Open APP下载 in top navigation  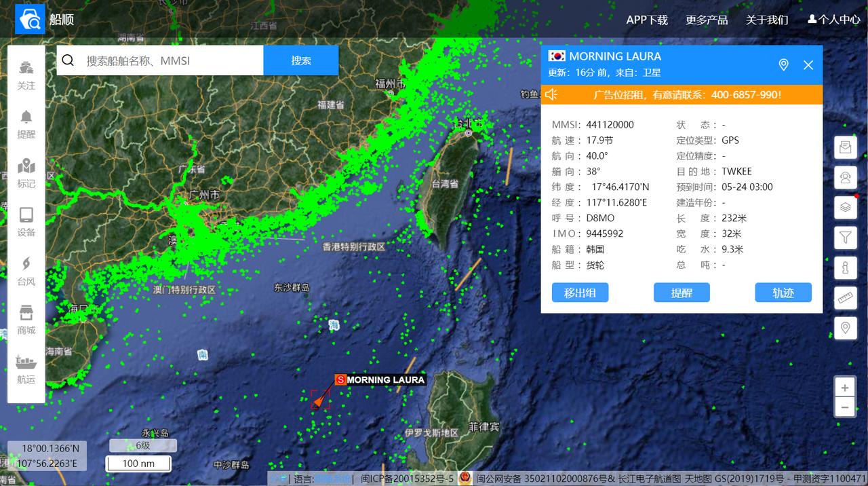click(x=647, y=20)
